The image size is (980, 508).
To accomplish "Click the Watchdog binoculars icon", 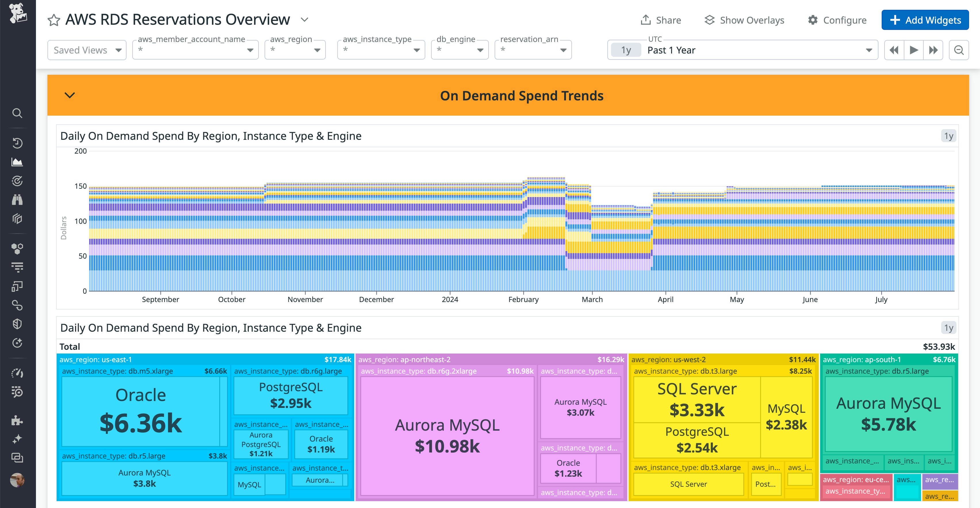I will pos(17,199).
